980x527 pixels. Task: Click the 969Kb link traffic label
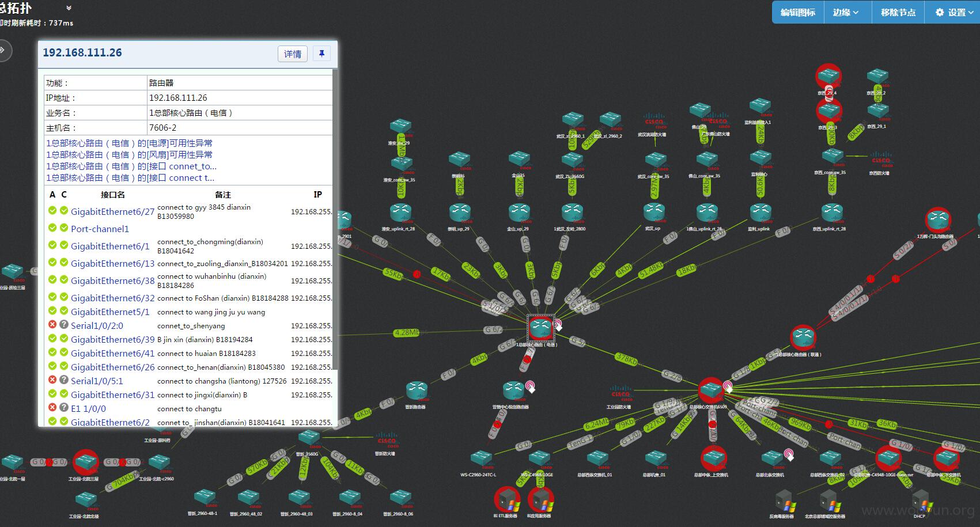[800, 425]
